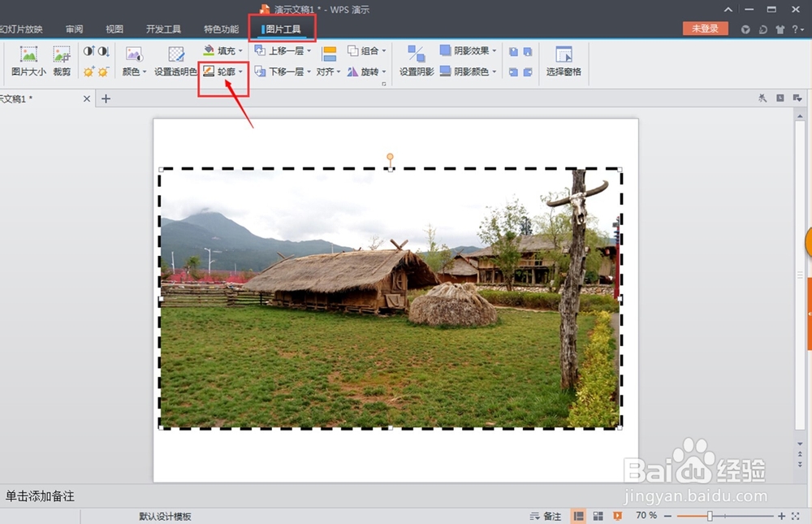
Task: Open the 选择窗格 selection pane
Action: coord(564,61)
